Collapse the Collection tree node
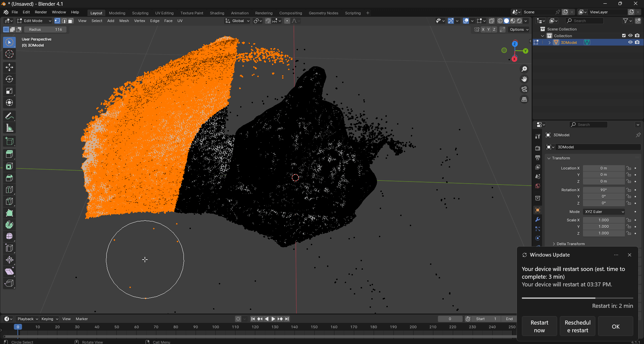Viewport: 644px width, 344px height. coord(543,36)
